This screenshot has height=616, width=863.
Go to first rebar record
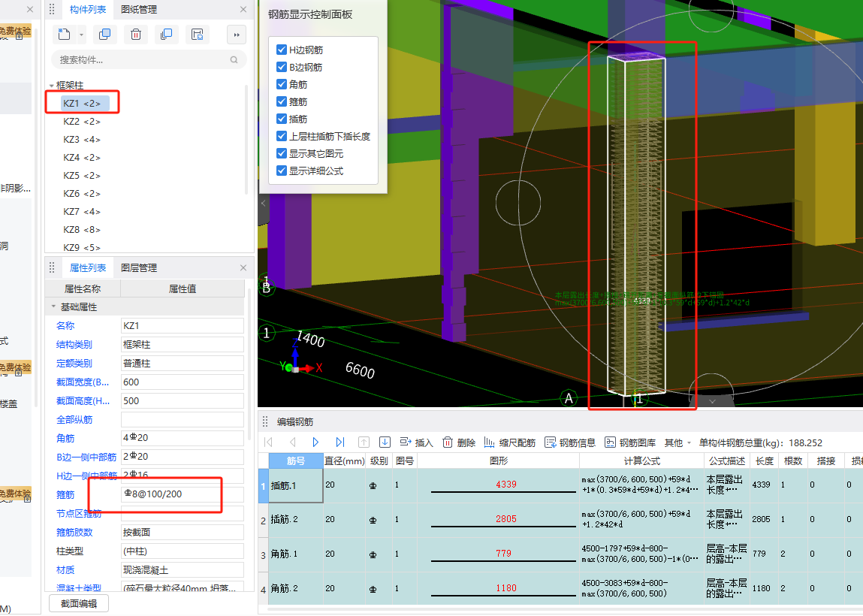click(269, 442)
